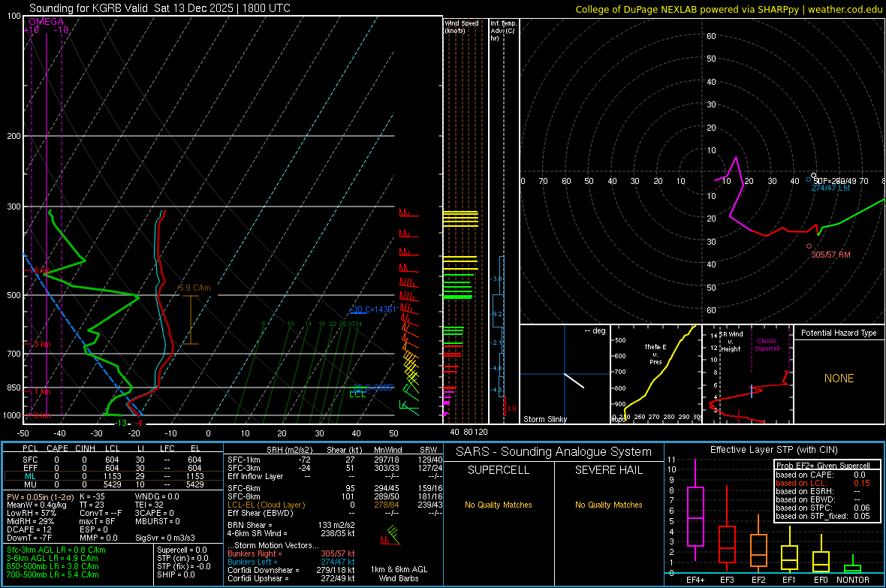Click the weather.cod.edu link text
Image resolution: width=886 pixels, height=588 pixels.
[845, 9]
